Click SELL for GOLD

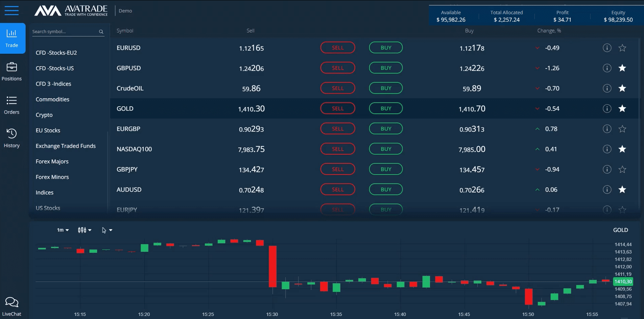(338, 109)
